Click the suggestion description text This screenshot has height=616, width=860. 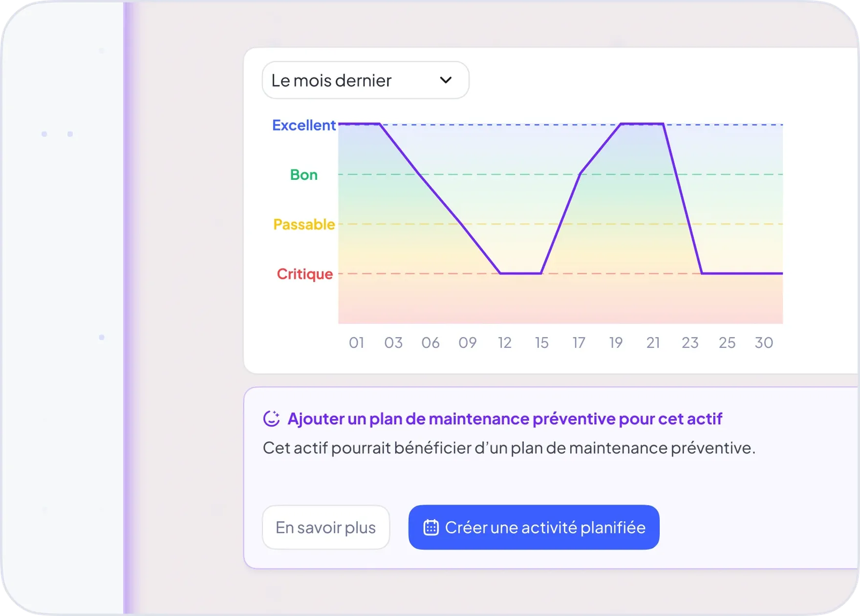click(509, 448)
